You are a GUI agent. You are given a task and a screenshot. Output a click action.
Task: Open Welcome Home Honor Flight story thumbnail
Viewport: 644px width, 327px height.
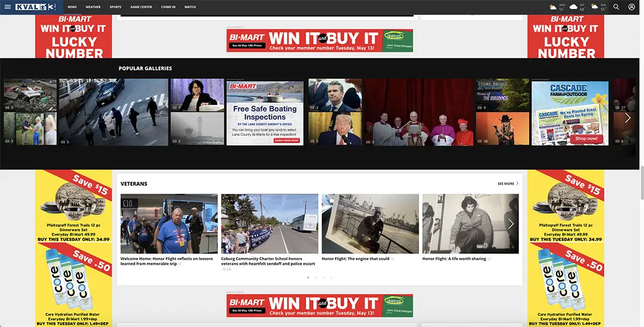click(x=169, y=224)
